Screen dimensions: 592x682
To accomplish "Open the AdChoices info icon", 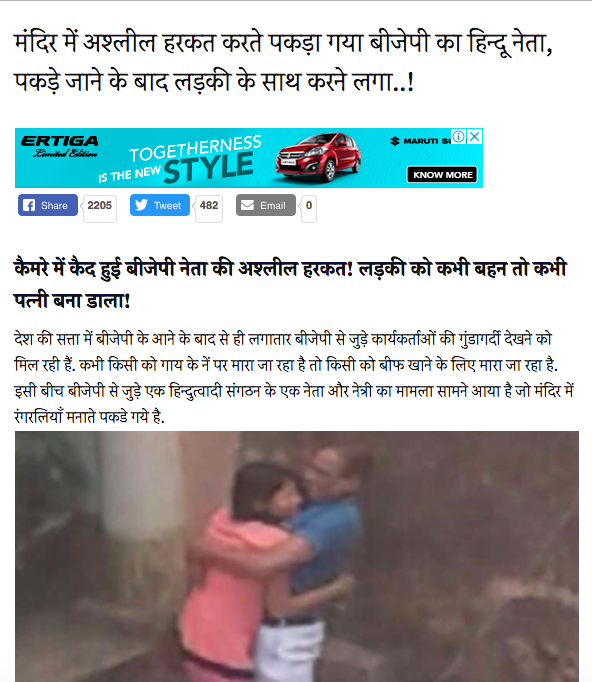I will (458, 136).
